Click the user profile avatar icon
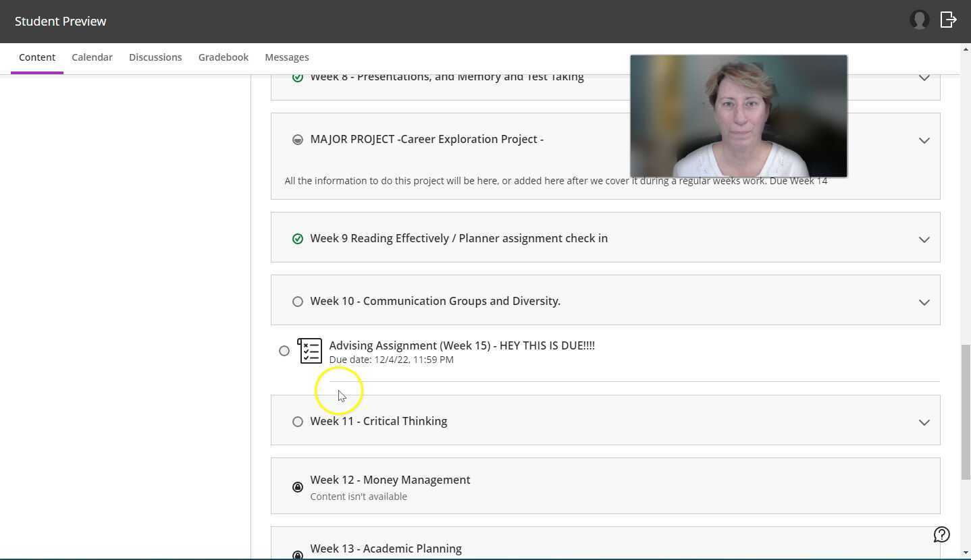 pos(919,20)
